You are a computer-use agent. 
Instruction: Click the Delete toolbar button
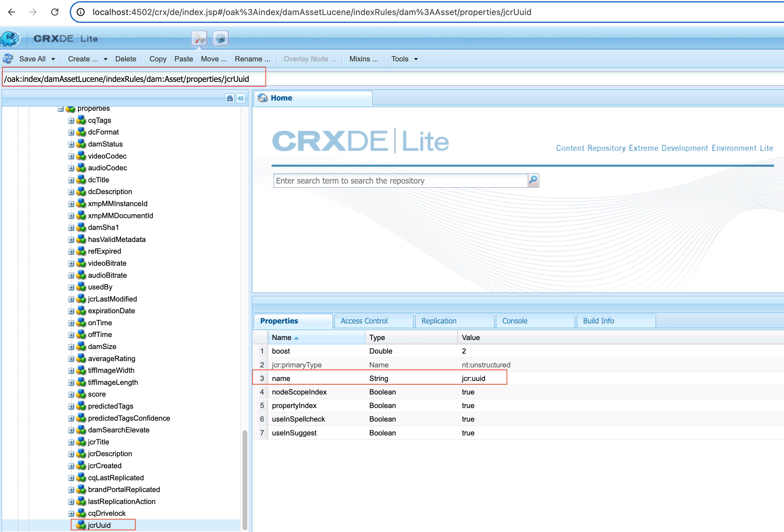pos(125,59)
